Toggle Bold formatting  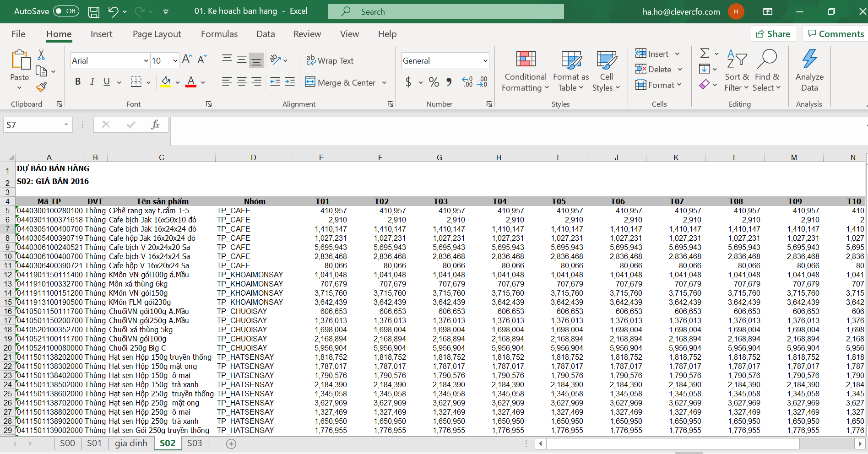tap(78, 82)
